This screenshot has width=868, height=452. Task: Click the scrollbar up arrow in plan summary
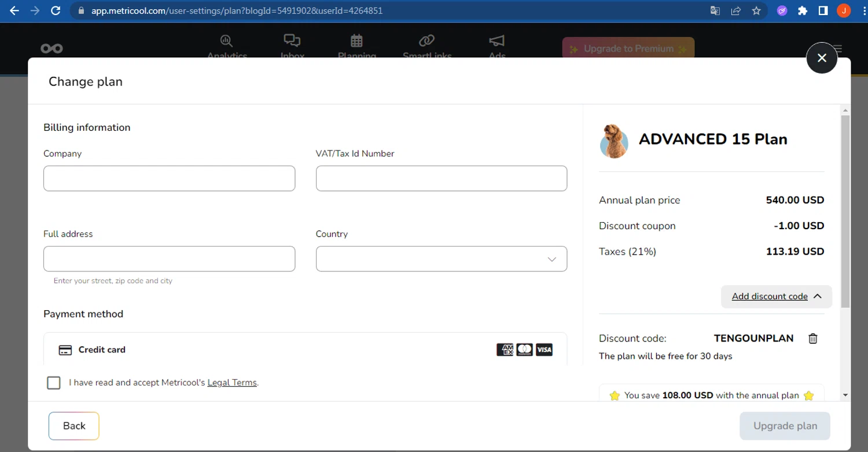pyautogui.click(x=845, y=110)
